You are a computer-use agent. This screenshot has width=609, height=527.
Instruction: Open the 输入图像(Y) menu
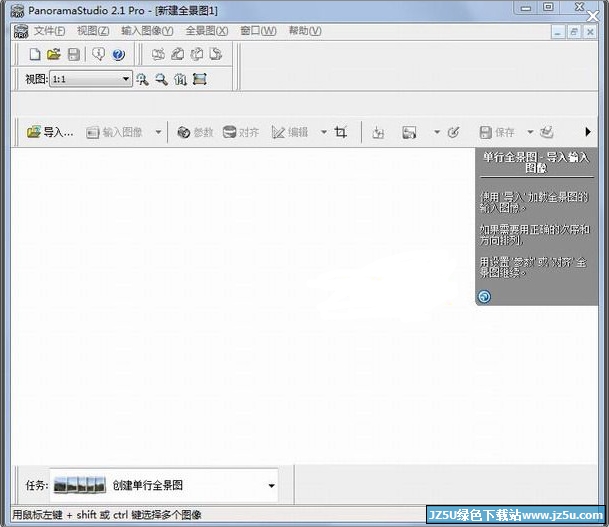(147, 31)
